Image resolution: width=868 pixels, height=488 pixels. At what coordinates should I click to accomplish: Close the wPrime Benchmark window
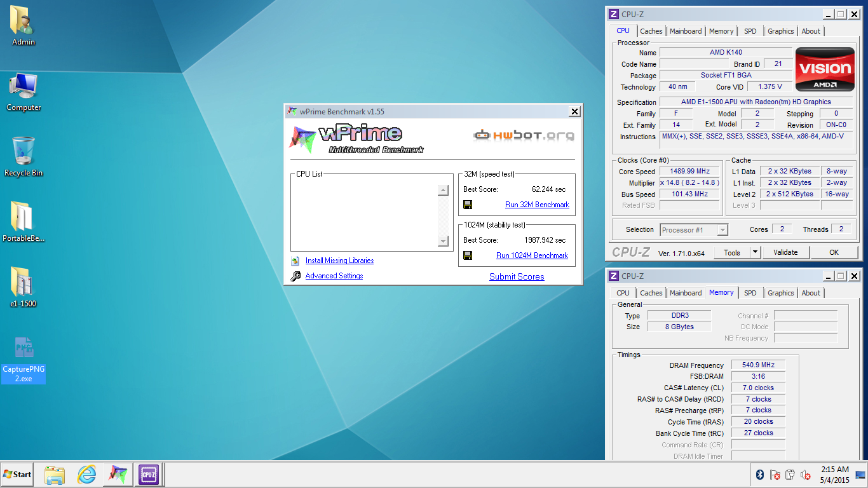click(x=574, y=111)
